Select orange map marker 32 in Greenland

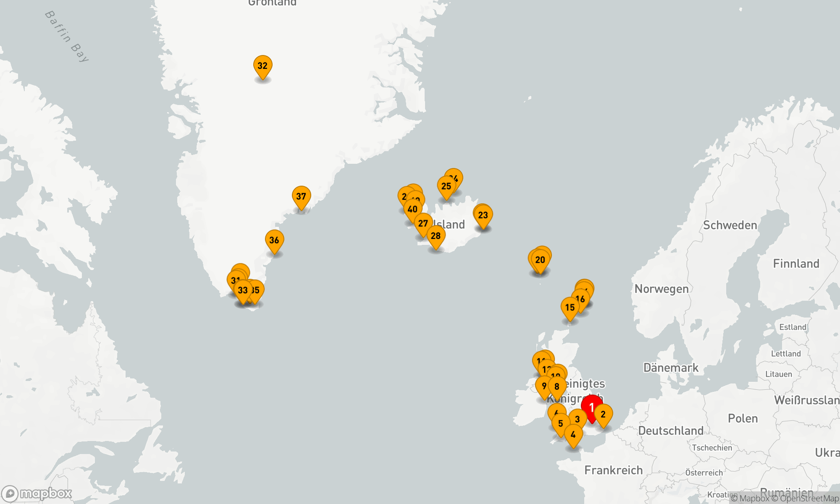(x=262, y=66)
